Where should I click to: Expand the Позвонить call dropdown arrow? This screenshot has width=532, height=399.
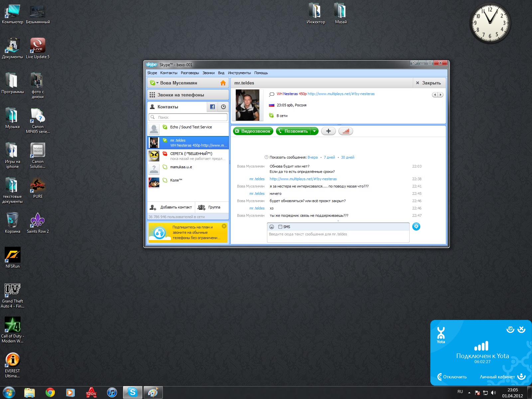pos(315,131)
